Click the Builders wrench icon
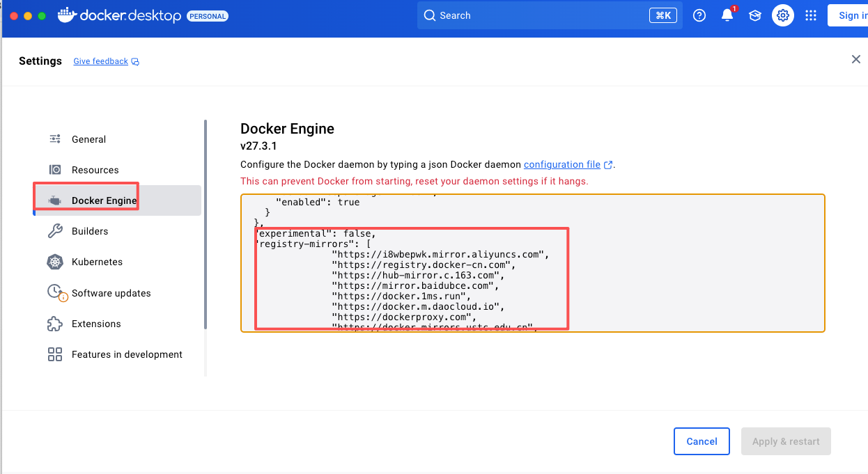The width and height of the screenshot is (868, 474). click(x=55, y=231)
